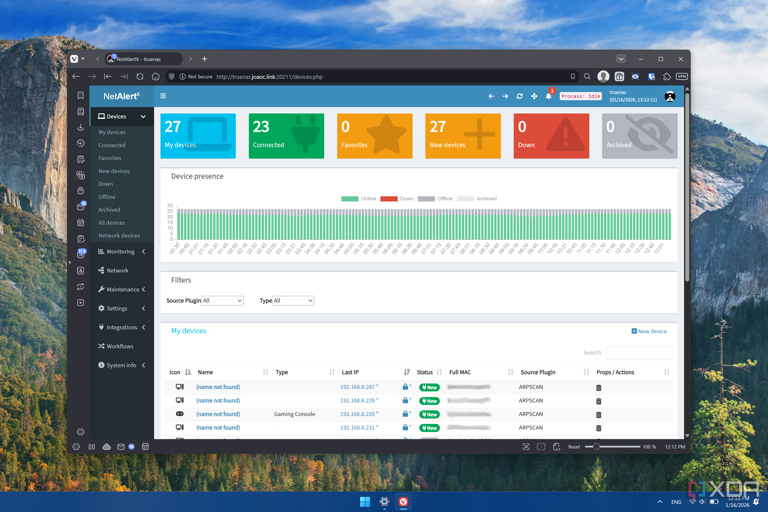Click the fullscreen arrows icon in header
This screenshot has width=768, height=512.
[534, 97]
